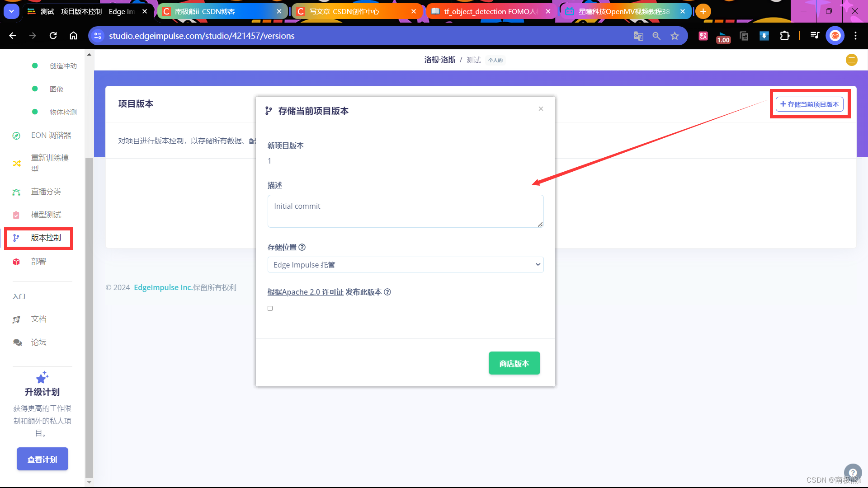
Task: Click the 论坛 chat bubbles icon
Action: pyautogui.click(x=17, y=343)
